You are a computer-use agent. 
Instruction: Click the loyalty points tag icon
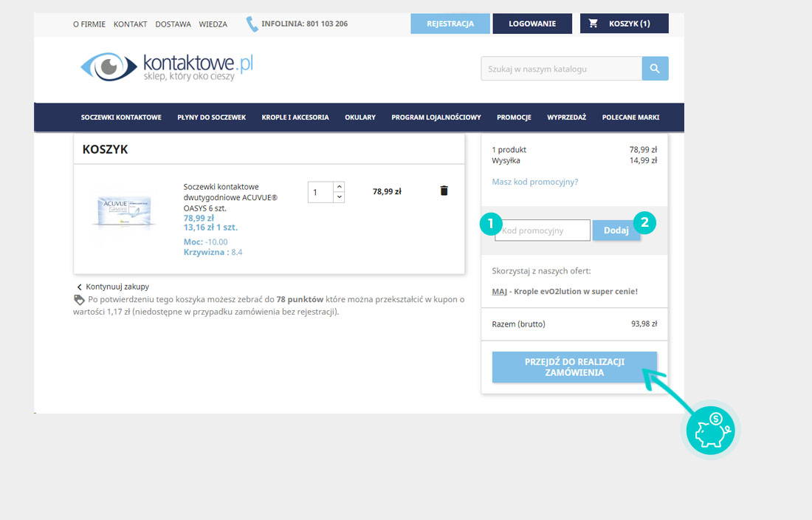click(x=79, y=299)
